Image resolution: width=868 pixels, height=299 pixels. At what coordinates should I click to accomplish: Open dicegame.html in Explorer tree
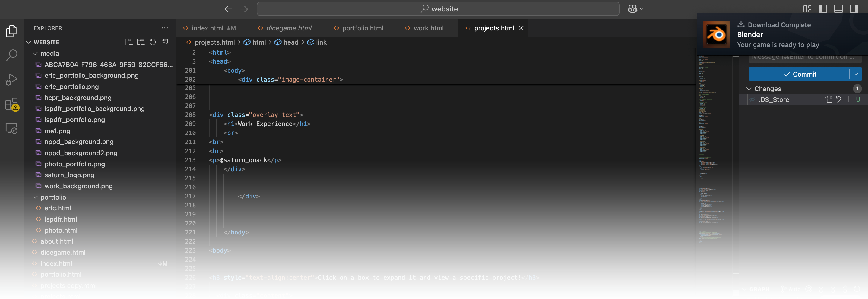[x=63, y=252]
